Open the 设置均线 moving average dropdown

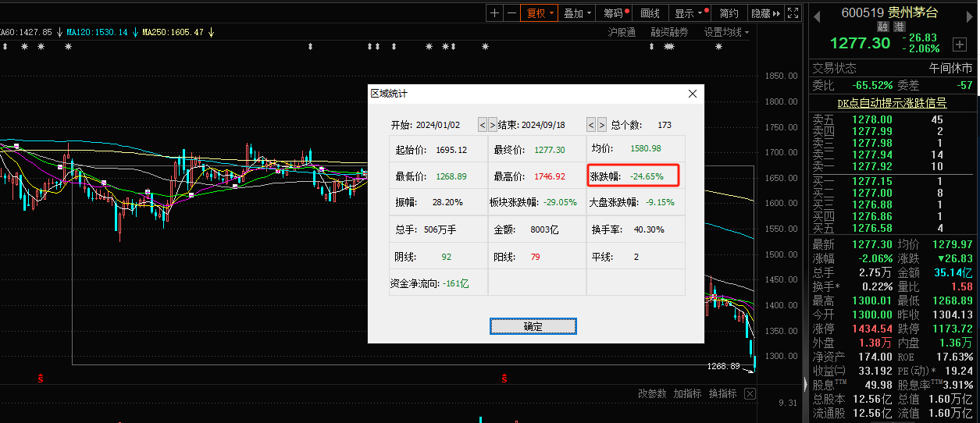(726, 32)
